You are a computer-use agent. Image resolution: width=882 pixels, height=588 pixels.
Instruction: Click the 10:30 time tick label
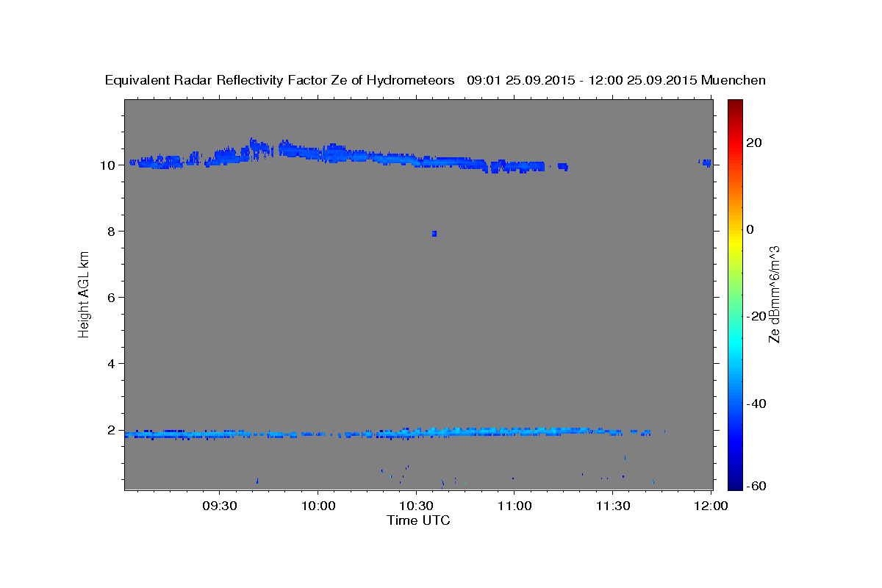pos(416,506)
